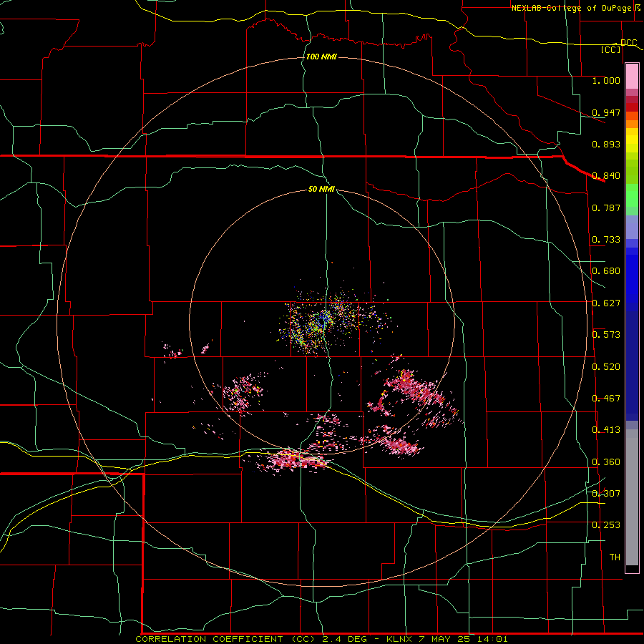The height and width of the screenshot is (644, 644).
Task: Click the multicolor clutter echoes at the radar center
Action: [x=324, y=321]
